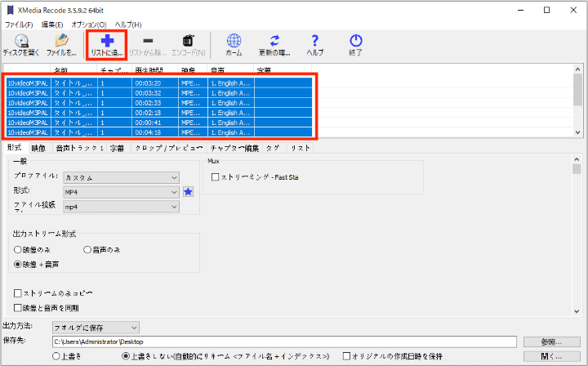588x366 pixels.
Task: Select the row with duration 00:03:20
Action: pyautogui.click(x=159, y=83)
